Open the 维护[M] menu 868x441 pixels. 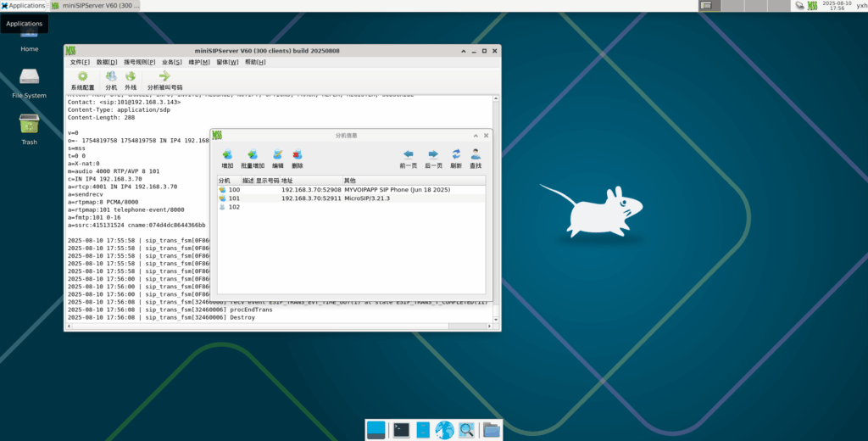point(198,62)
